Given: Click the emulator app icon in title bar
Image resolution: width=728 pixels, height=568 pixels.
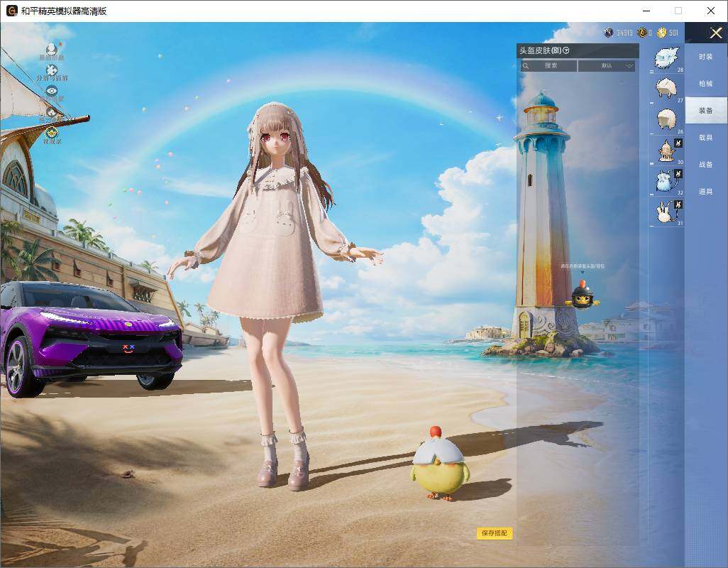Looking at the screenshot, I should point(11,11).
